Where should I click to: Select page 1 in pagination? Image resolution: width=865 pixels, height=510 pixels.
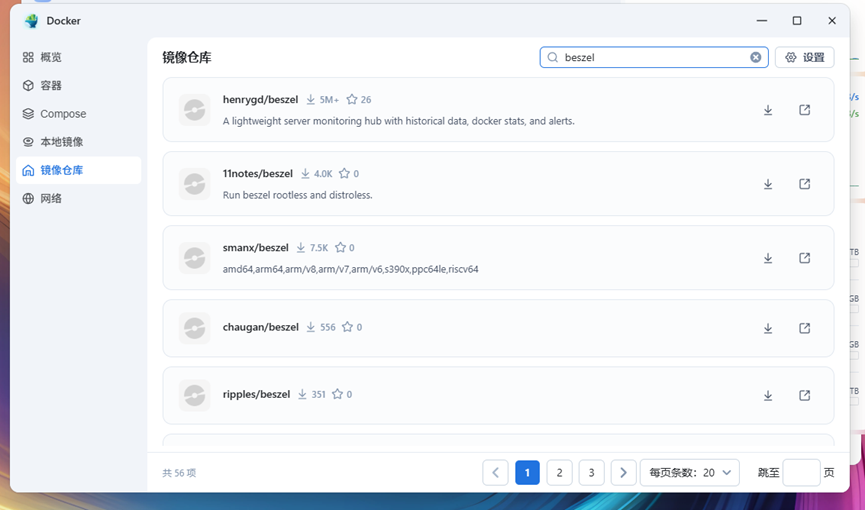tap(527, 472)
